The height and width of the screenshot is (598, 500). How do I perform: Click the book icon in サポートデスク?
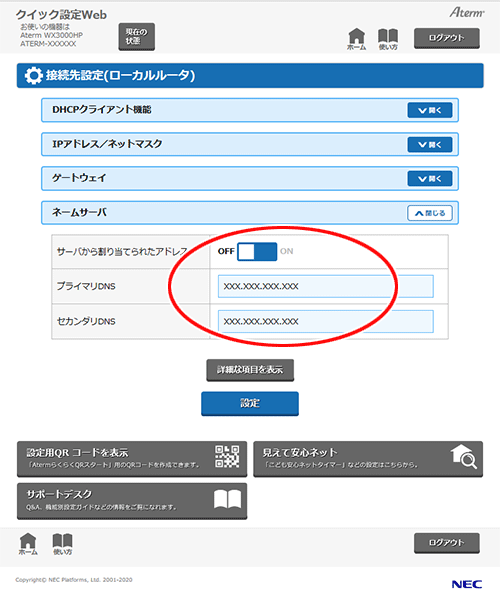[x=227, y=499]
